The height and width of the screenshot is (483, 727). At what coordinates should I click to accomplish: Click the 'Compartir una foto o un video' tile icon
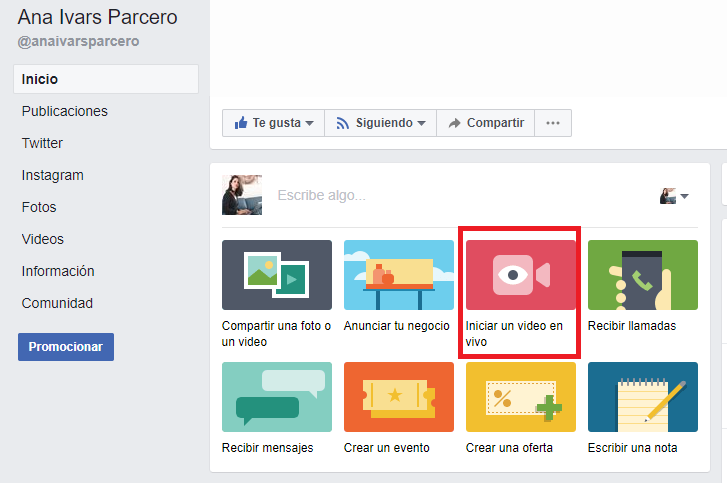tap(277, 275)
